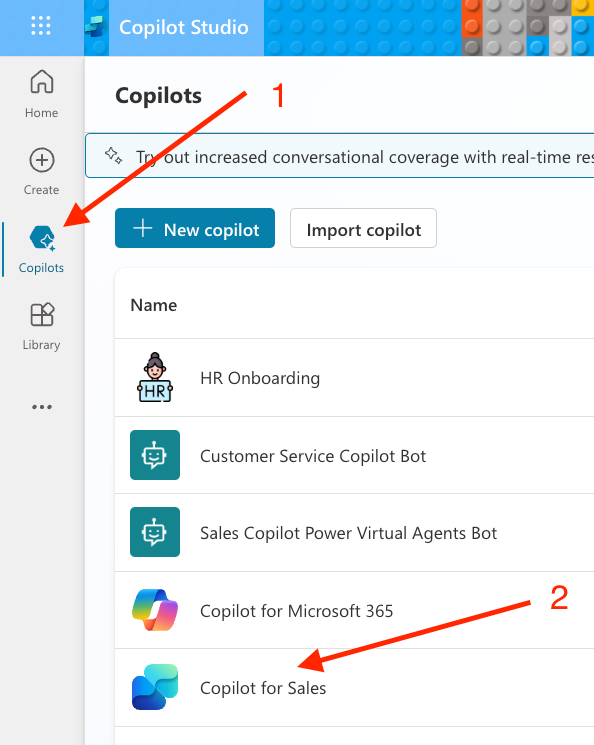The image size is (594, 745).
Task: Show more sidebar options (ellipsis)
Action: coord(42,407)
